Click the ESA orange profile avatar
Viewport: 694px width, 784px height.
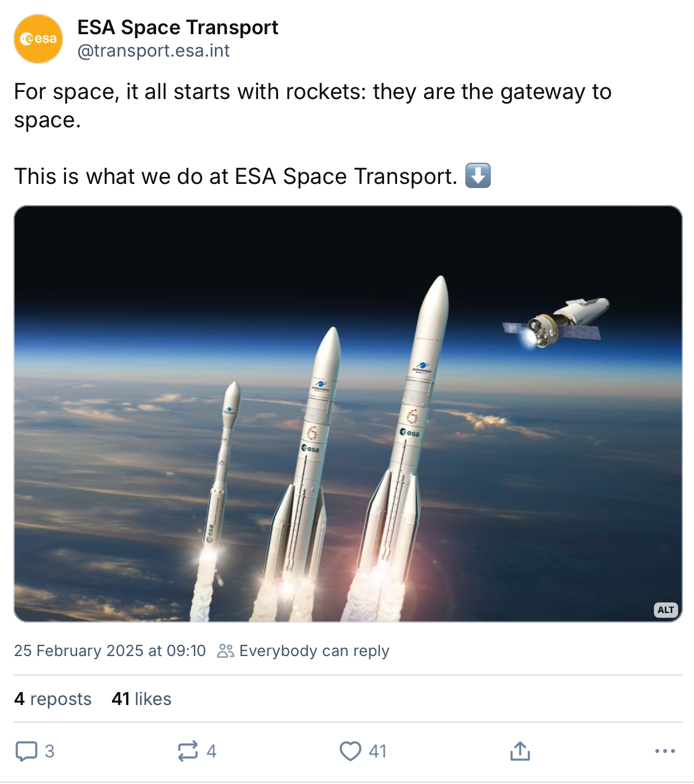38,39
